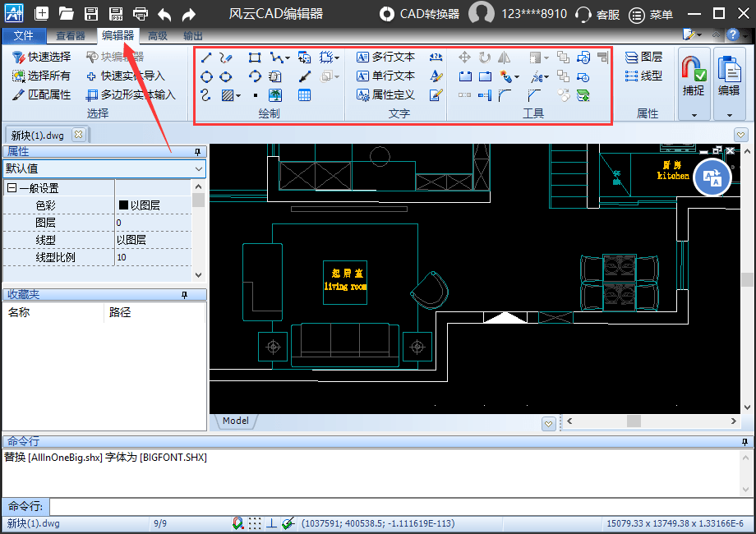The height and width of the screenshot is (534, 756).
Task: Click the Fillet rounded-corner tool icon
Action: coord(505,95)
